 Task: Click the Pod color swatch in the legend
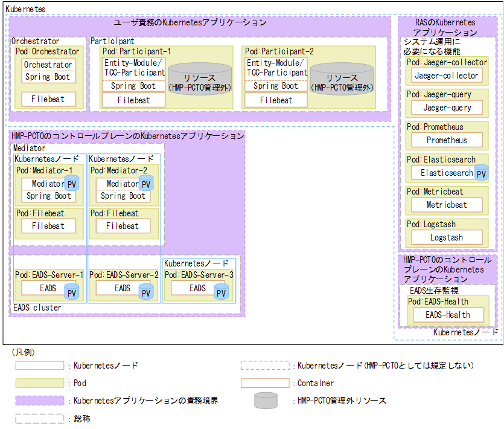coord(40,383)
